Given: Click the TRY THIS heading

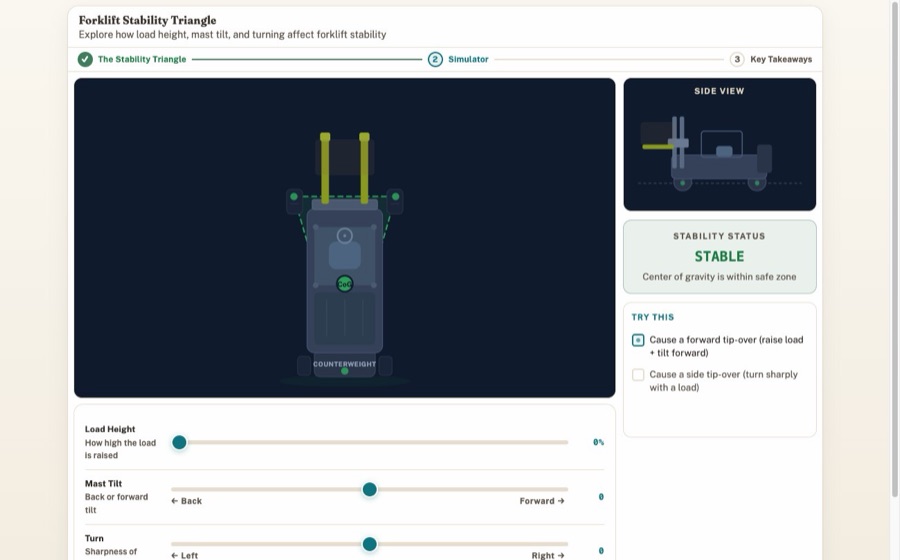Looking at the screenshot, I should pos(653,317).
